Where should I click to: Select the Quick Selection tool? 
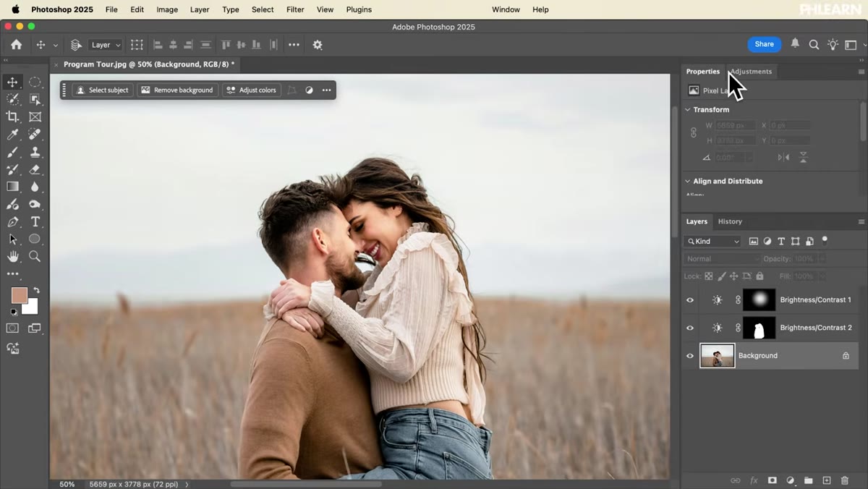click(12, 99)
